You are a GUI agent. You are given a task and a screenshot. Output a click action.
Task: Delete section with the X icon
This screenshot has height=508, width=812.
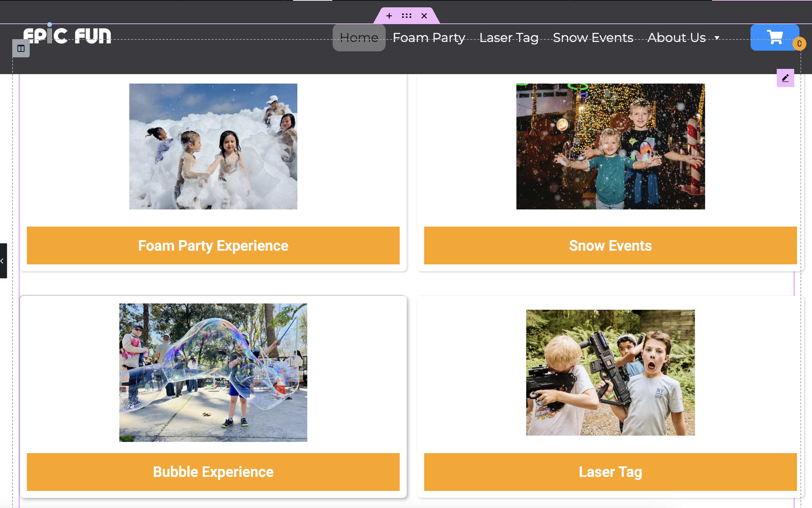coord(424,16)
